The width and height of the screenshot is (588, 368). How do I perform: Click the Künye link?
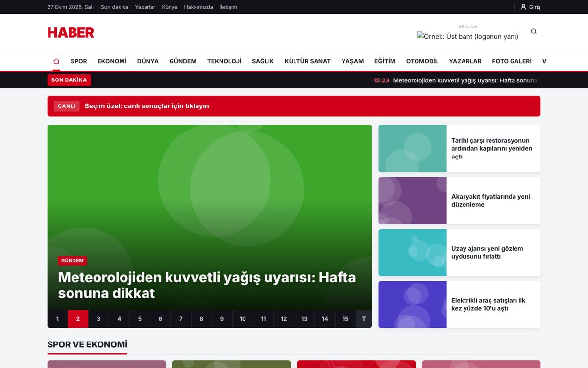(x=170, y=7)
